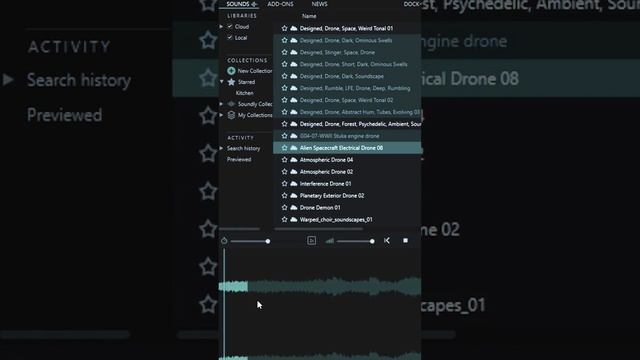Collapse the Starred collection arrow

tap(221, 82)
